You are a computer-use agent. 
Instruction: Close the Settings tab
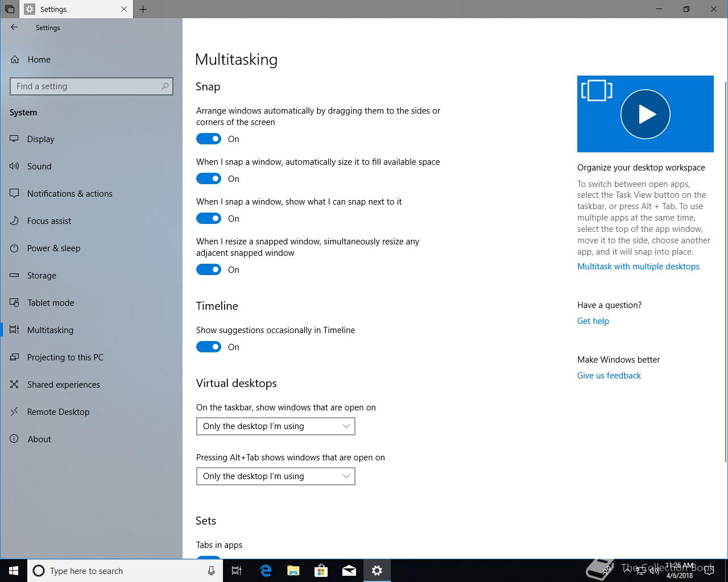click(x=124, y=9)
